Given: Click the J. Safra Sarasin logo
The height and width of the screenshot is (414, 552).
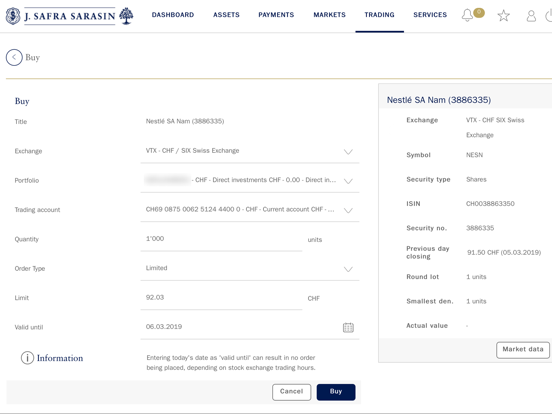Looking at the screenshot, I should [x=69, y=16].
